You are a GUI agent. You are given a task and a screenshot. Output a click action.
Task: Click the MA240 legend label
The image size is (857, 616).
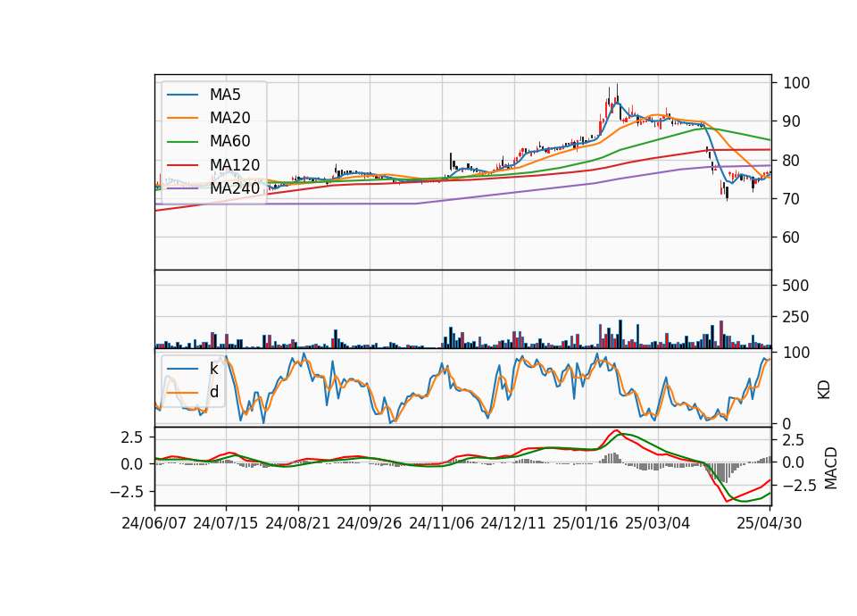[235, 188]
